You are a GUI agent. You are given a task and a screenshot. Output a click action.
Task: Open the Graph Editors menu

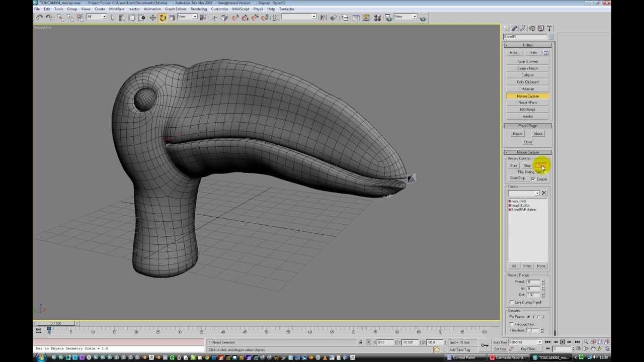176,9
